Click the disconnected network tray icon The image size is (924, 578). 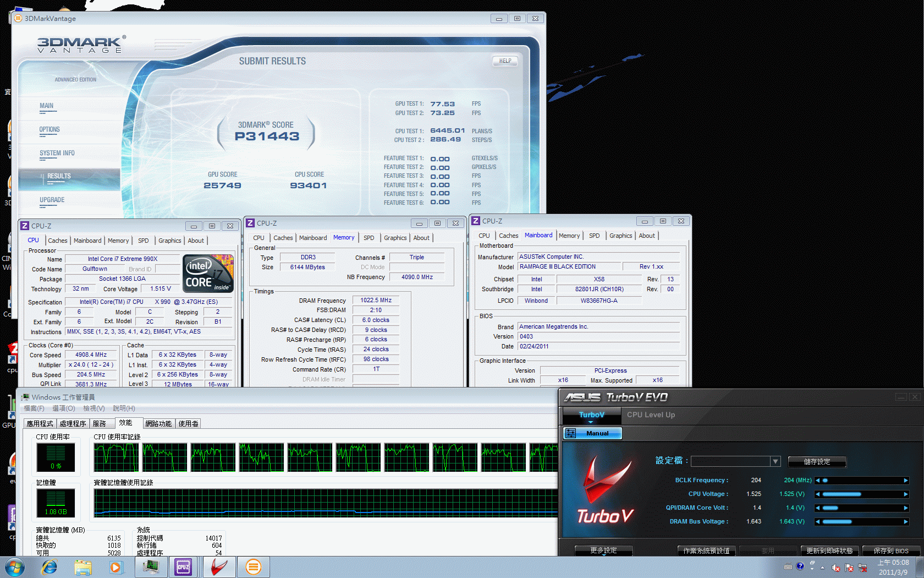click(x=862, y=568)
